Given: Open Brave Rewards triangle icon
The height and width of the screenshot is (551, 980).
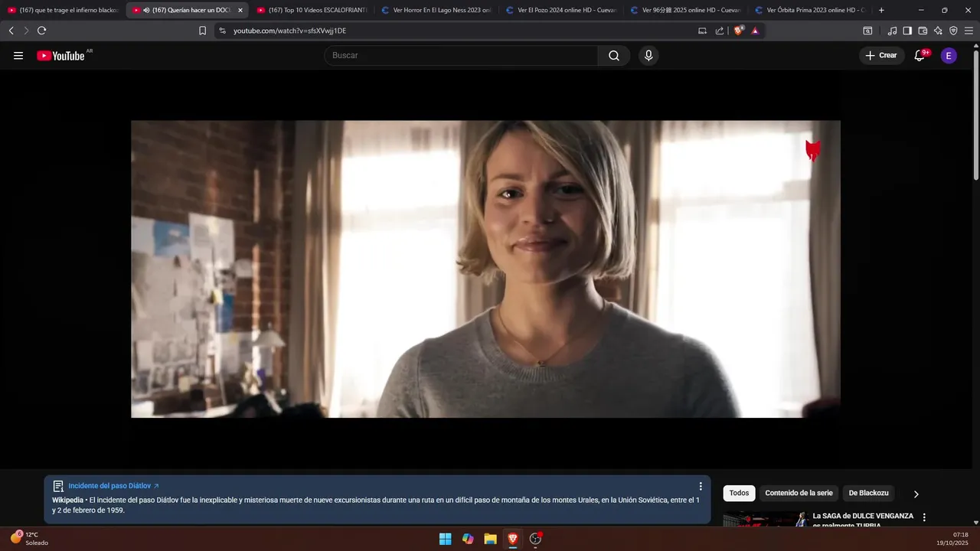Looking at the screenshot, I should pyautogui.click(x=755, y=31).
